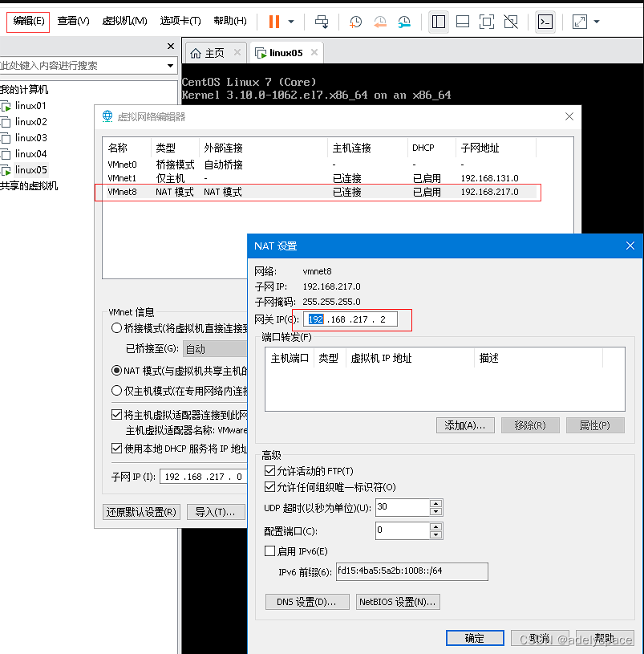Select the NAT 模式 radio button
This screenshot has width=644, height=654.
click(116, 371)
